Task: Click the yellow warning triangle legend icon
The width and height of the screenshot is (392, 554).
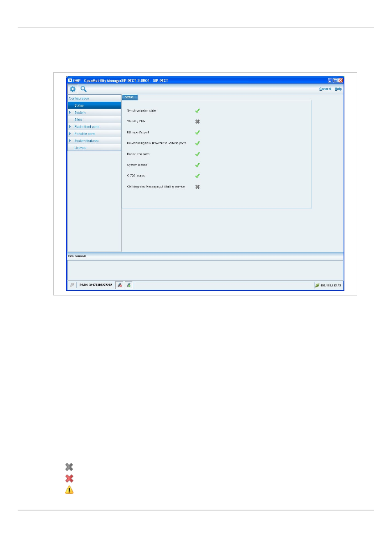Action: pos(69,490)
